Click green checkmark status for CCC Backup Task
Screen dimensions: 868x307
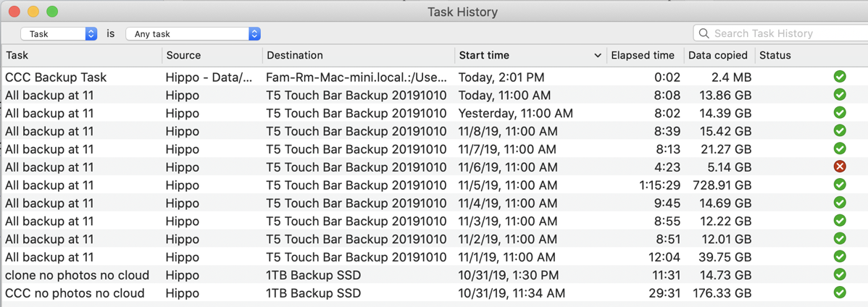click(840, 77)
